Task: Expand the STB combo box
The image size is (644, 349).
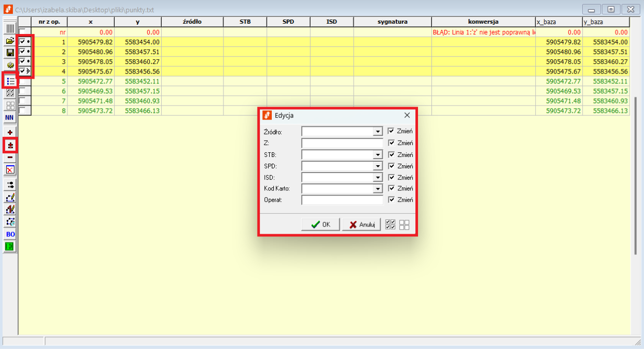Action: (x=378, y=154)
